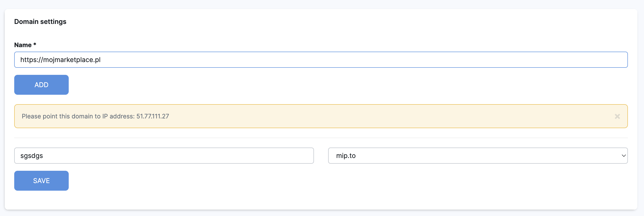
Task: Open the mip.to domain dropdown
Action: click(x=477, y=156)
